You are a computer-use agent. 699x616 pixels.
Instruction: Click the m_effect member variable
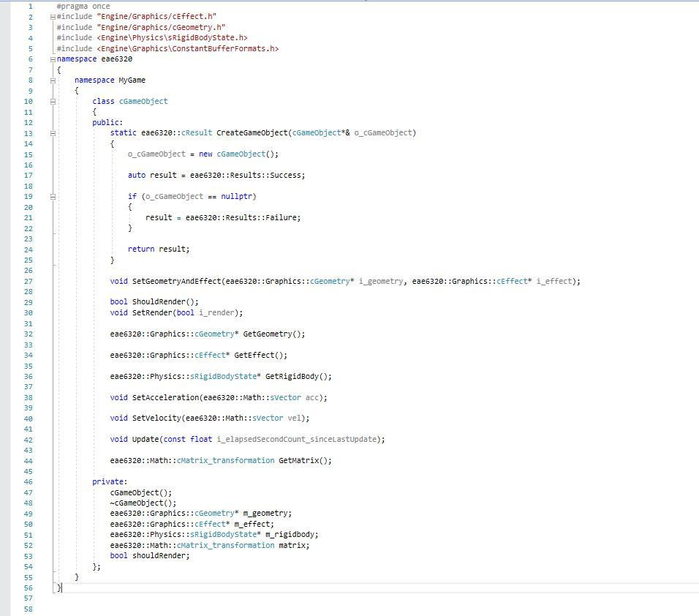pyautogui.click(x=252, y=524)
